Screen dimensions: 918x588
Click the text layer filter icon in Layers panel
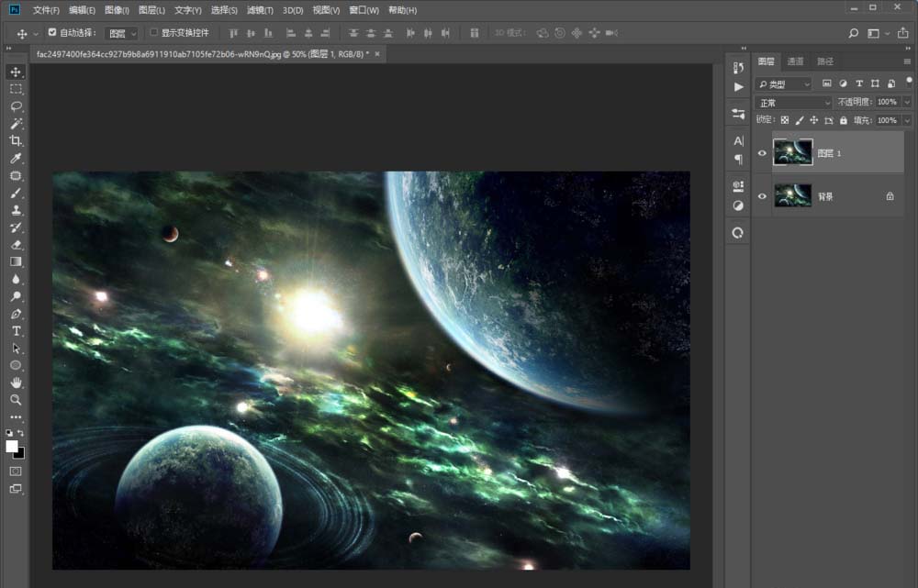pos(858,83)
